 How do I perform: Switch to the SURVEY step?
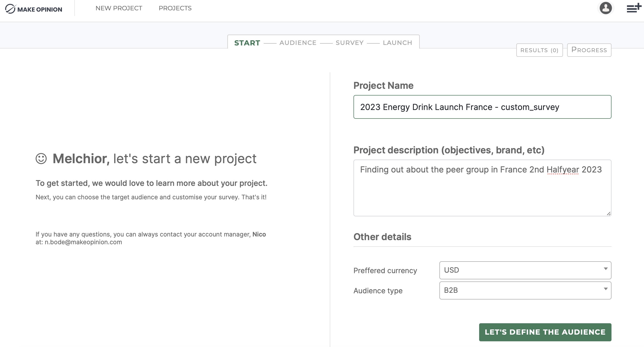click(x=349, y=43)
